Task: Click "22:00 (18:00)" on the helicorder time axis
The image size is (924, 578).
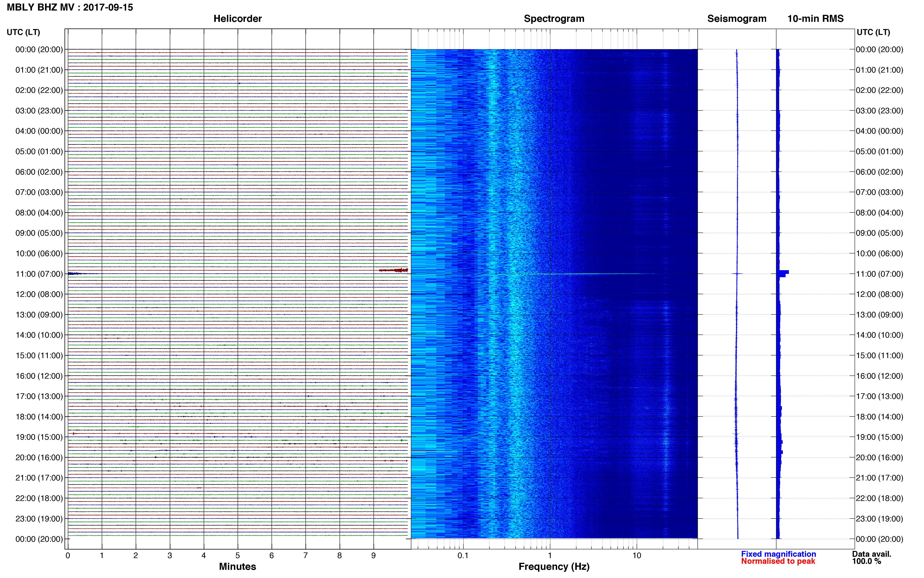Action: click(x=39, y=498)
